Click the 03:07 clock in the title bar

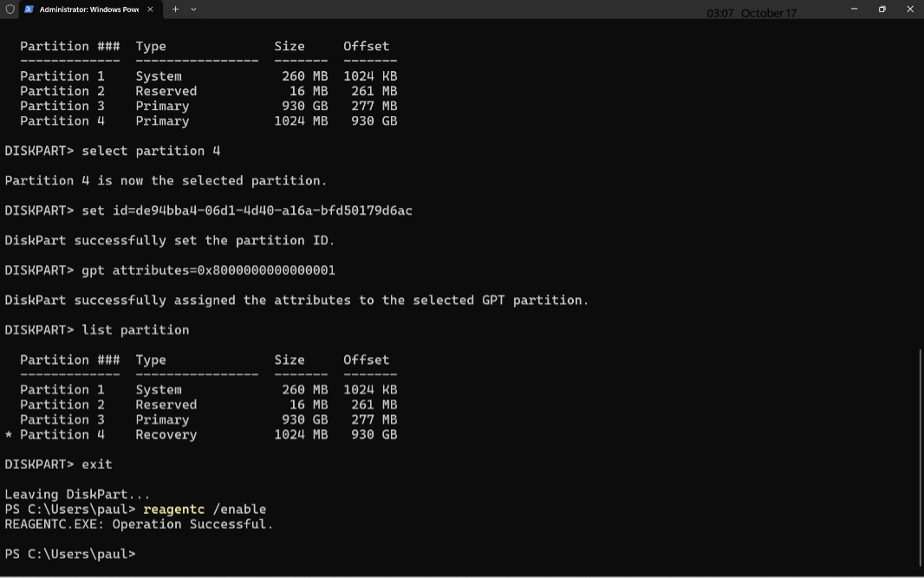719,14
